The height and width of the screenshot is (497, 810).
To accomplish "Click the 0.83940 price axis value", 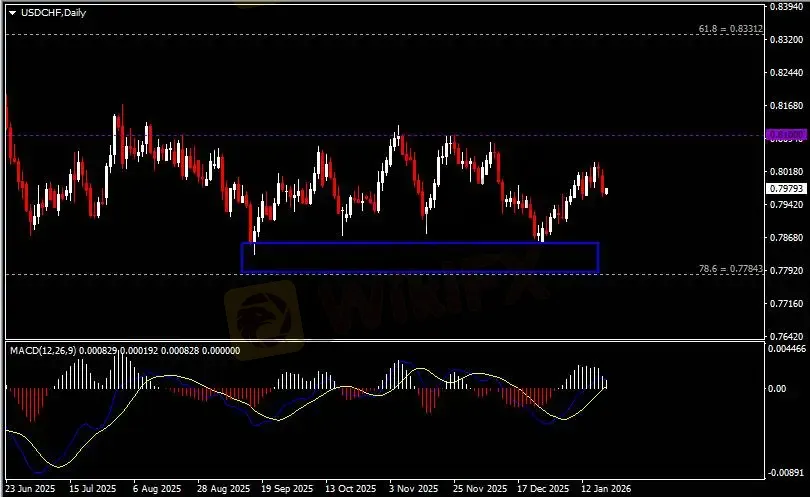I will (x=786, y=7).
